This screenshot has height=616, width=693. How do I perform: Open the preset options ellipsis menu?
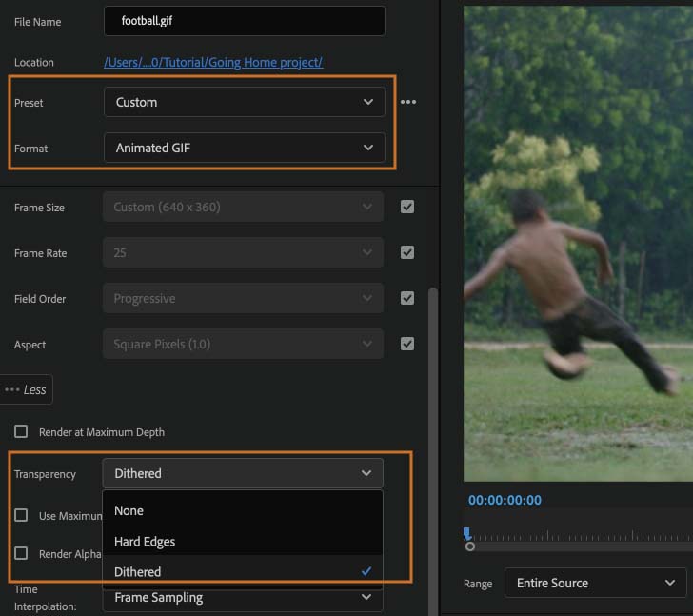pos(408,102)
